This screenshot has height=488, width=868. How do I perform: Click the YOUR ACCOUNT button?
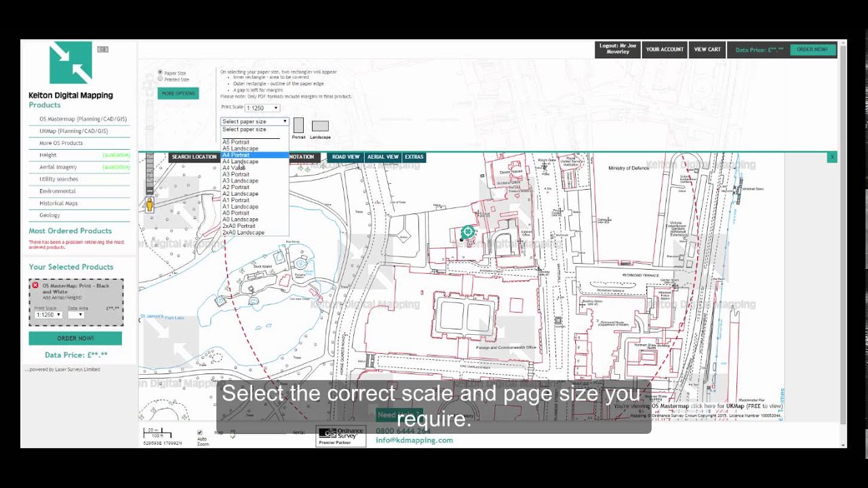665,49
